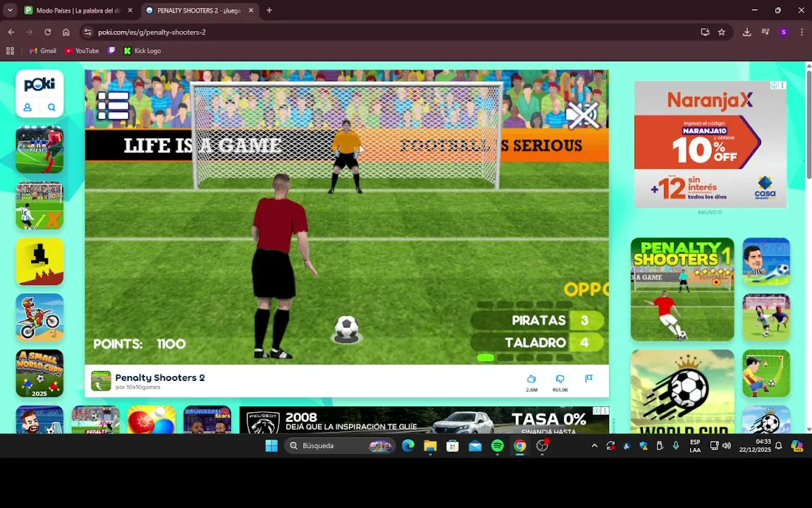Open the 10x10games developer link
812x508 pixels.
pyautogui.click(x=137, y=387)
